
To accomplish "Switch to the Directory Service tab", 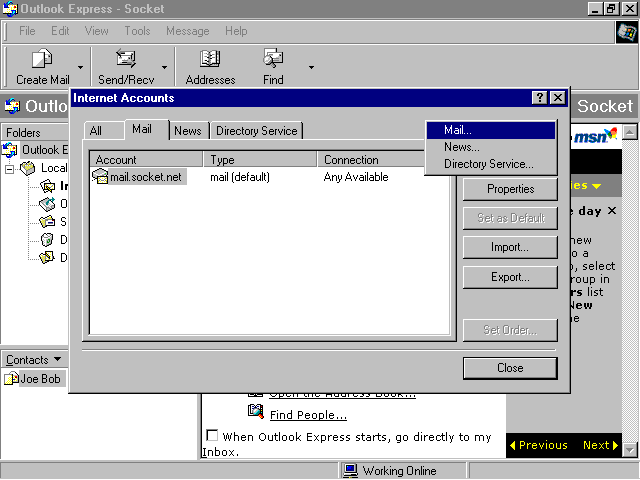I will tap(257, 131).
